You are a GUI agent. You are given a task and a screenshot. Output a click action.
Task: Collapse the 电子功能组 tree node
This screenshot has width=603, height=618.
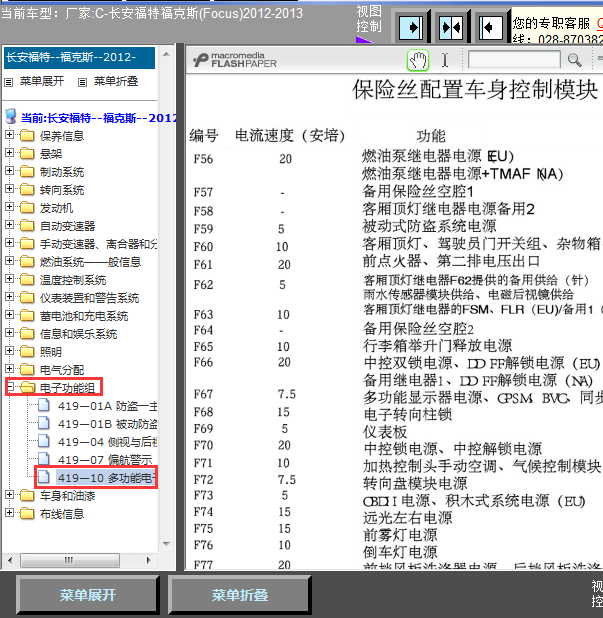[x=10, y=387]
